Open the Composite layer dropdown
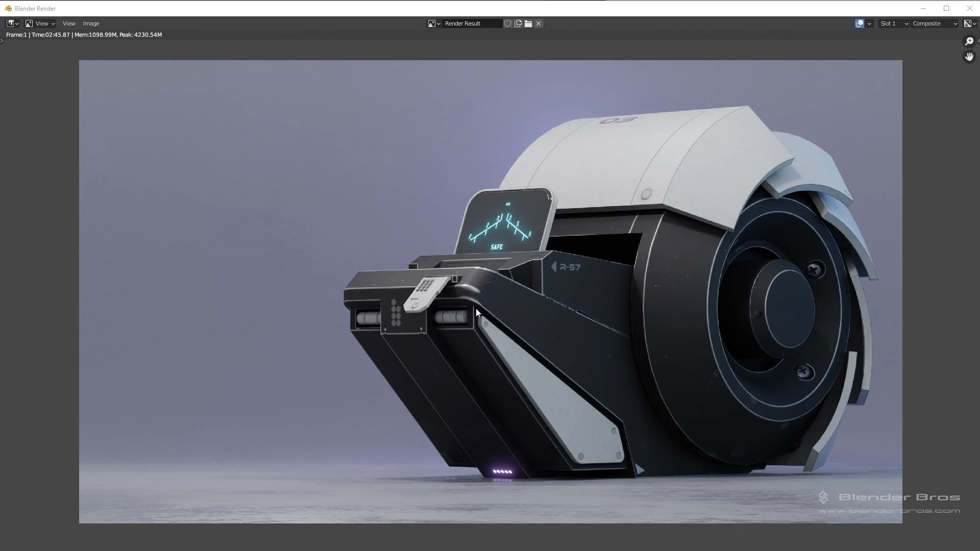 point(935,23)
